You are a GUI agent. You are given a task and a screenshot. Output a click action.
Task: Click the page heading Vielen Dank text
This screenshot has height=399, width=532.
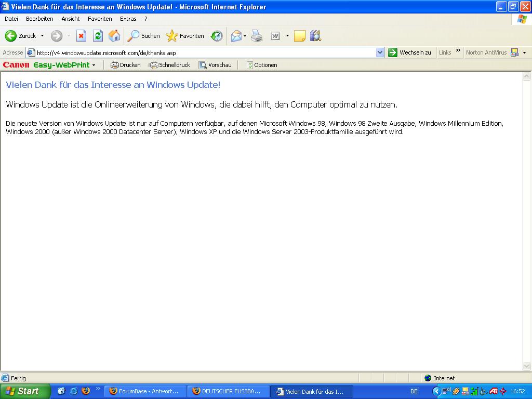[x=113, y=85]
